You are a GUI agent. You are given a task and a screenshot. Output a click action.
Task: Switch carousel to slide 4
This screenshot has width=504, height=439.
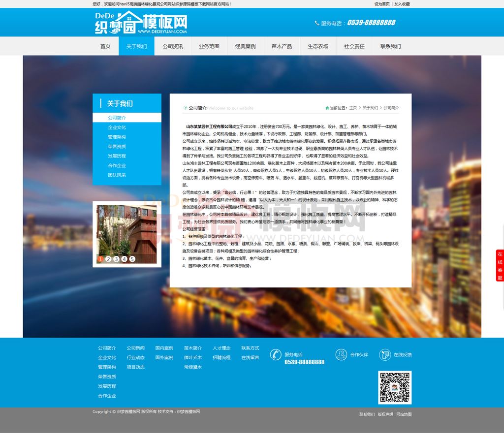(124, 259)
